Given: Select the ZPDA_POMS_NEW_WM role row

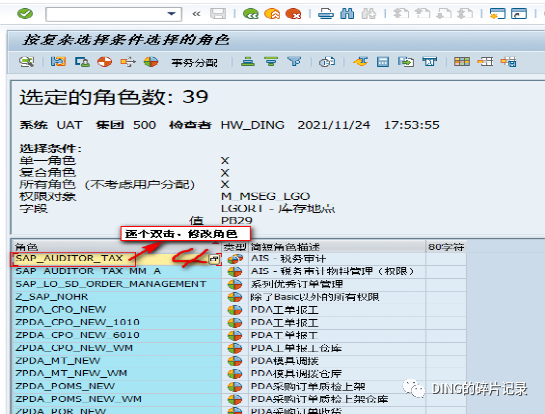Looking at the screenshot, I should 117,399.
